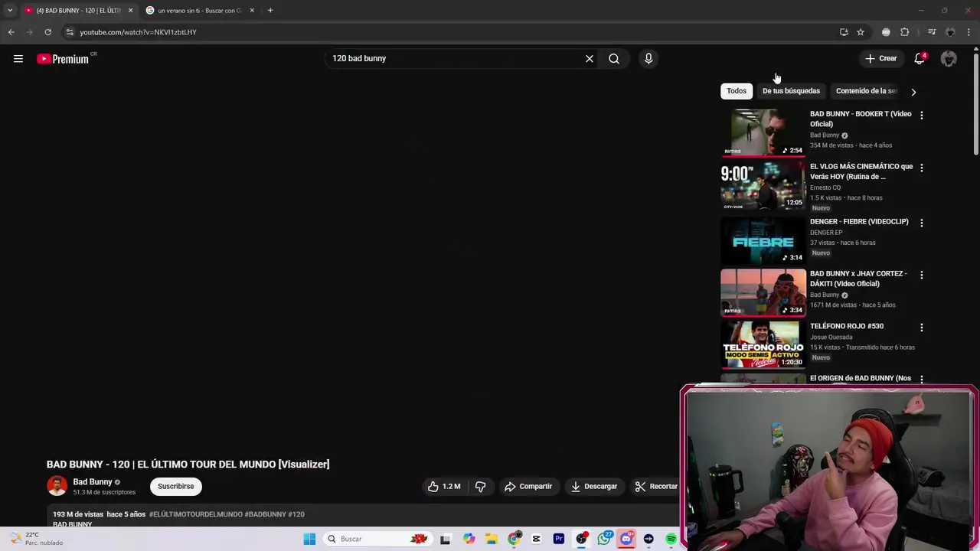Open Copilot from taskbar
This screenshot has width=980, height=551.
pyautogui.click(x=469, y=539)
